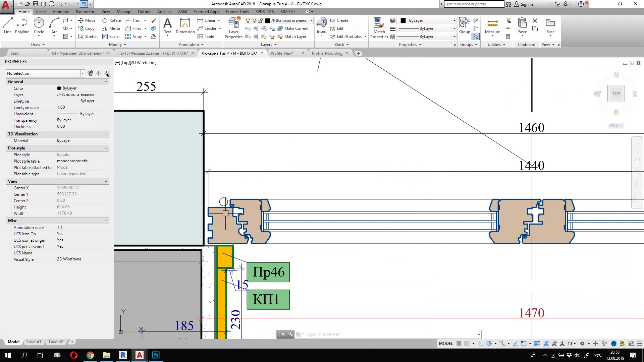The width and height of the screenshot is (644, 362).
Task: Open the object color ByLayer swatch dropdown
Action: (x=454, y=20)
